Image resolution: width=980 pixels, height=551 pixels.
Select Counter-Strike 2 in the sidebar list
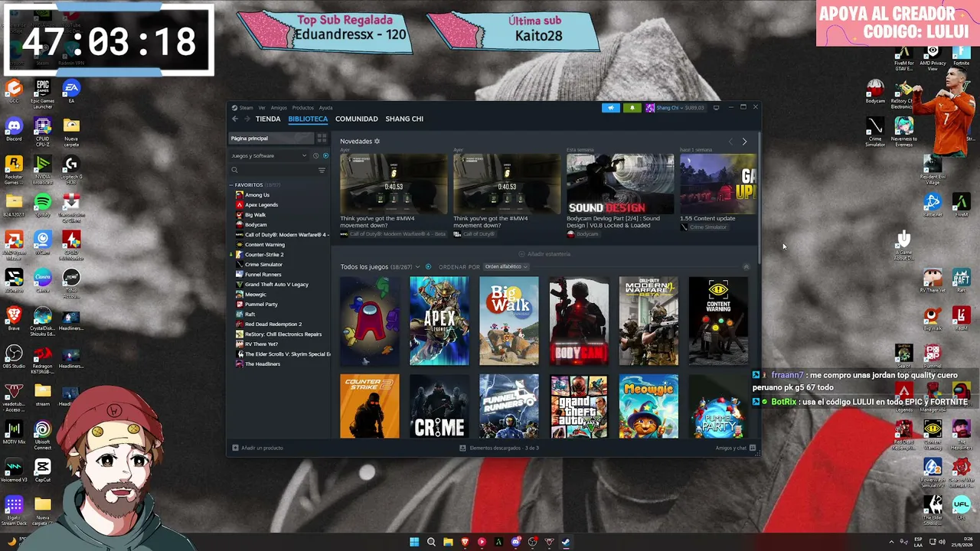pyautogui.click(x=264, y=255)
